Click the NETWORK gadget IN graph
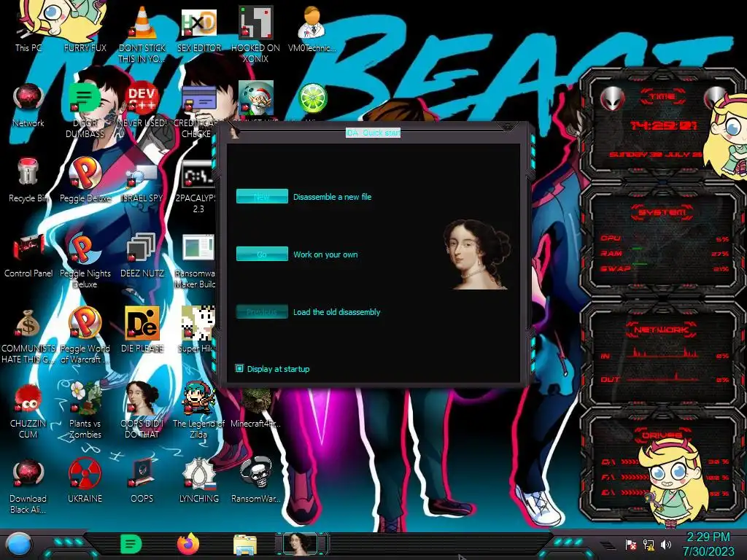Viewport: 747px width, 560px height. tap(662, 352)
